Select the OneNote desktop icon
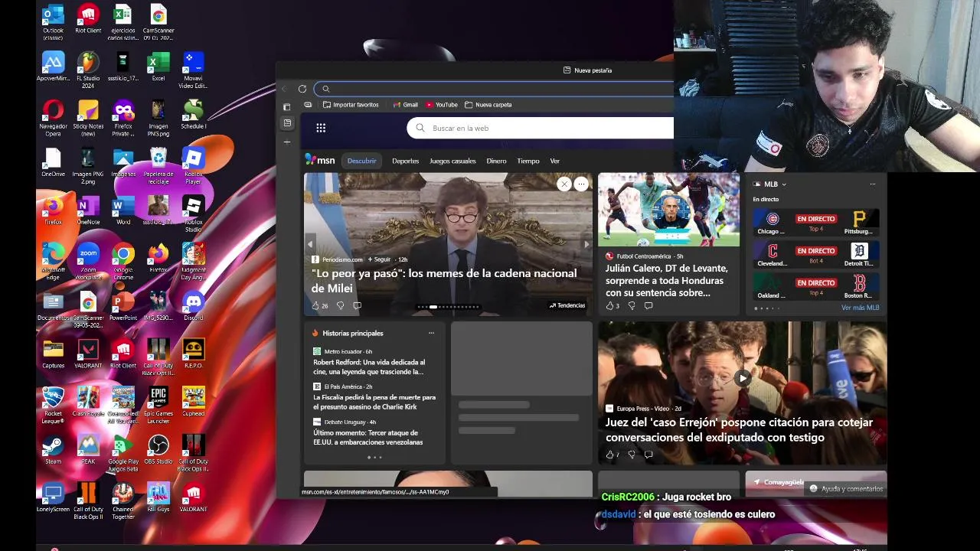The height and width of the screenshot is (551, 980). [88, 210]
